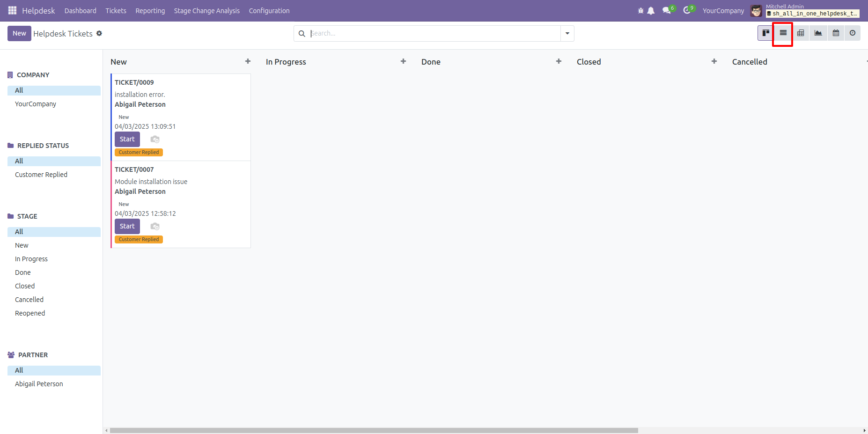Image resolution: width=868 pixels, height=434 pixels.
Task: Switch to Kanban view
Action: pyautogui.click(x=766, y=33)
